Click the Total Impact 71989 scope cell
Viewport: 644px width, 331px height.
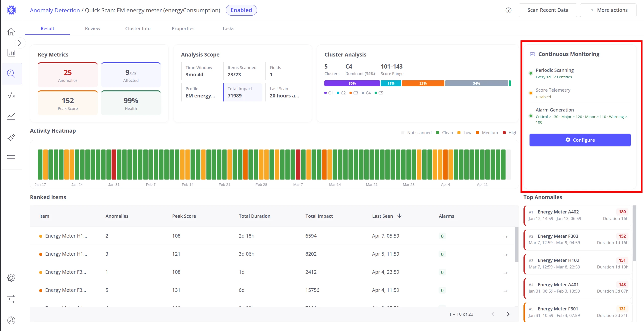tap(243, 92)
